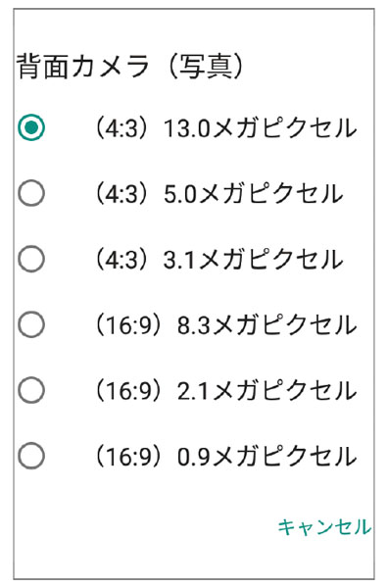The width and height of the screenshot is (388, 588).
Task: Click the 背面カメラ（写真） dialog title
Action: (x=129, y=67)
